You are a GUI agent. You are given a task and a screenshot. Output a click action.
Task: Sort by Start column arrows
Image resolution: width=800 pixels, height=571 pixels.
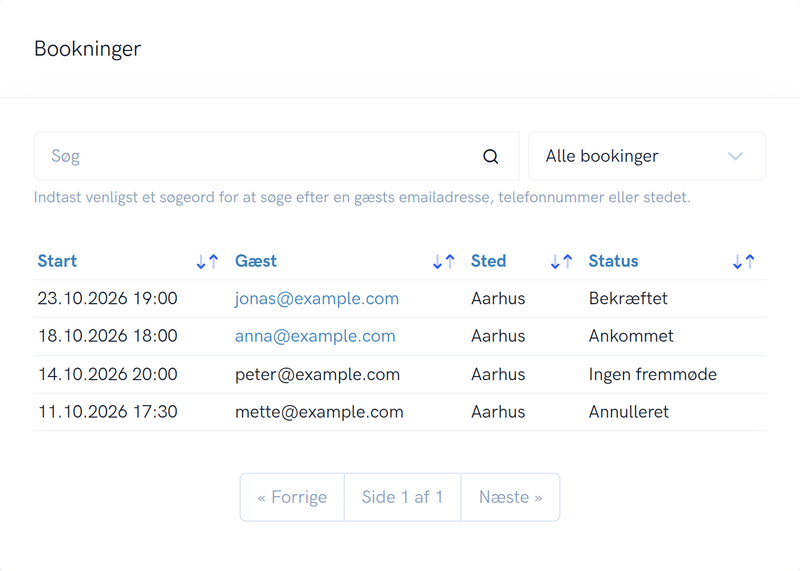207,261
